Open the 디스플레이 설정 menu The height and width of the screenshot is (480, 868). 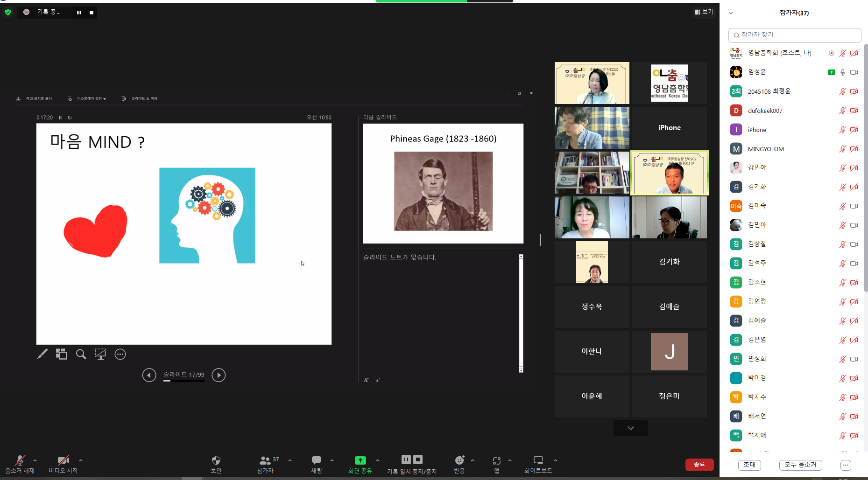click(x=87, y=99)
